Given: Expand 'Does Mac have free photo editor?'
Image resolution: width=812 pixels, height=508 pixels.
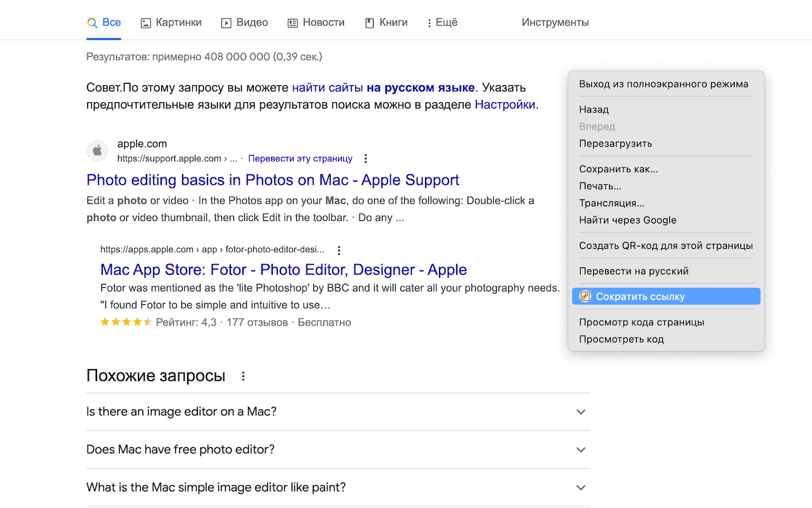Looking at the screenshot, I should pos(337,450).
